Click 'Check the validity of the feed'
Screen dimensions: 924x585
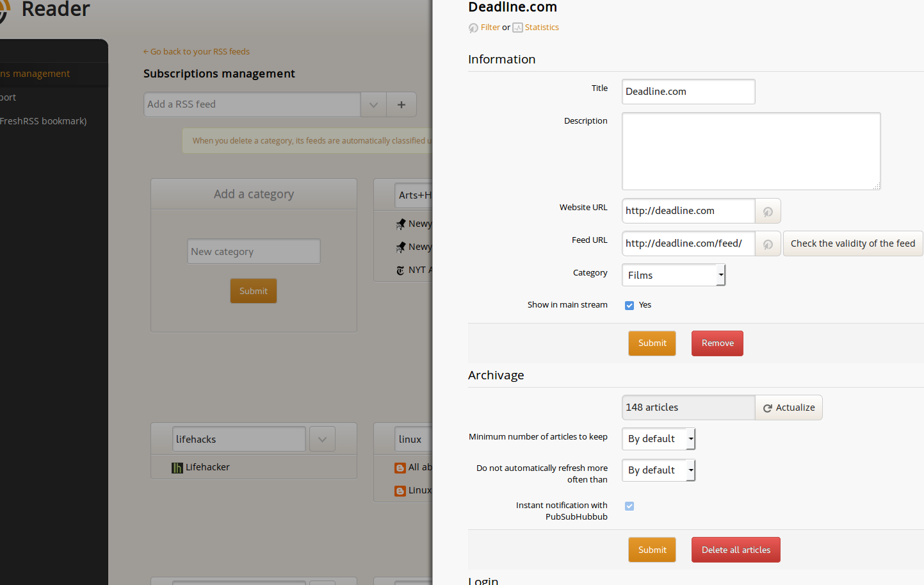coord(852,243)
